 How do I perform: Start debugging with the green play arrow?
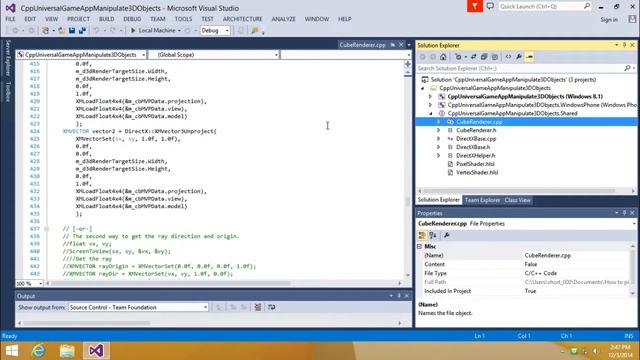133,31
